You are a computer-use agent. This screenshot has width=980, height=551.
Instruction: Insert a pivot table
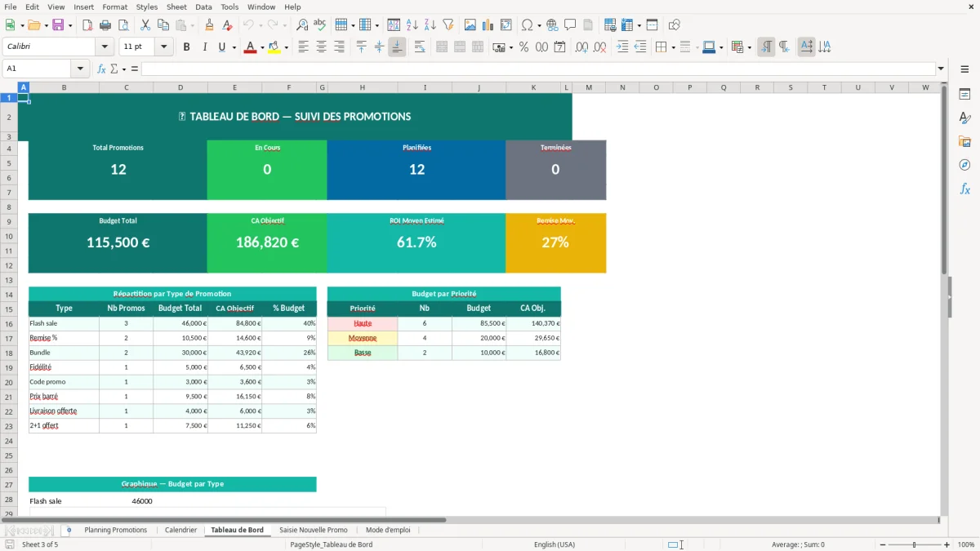coord(506,25)
